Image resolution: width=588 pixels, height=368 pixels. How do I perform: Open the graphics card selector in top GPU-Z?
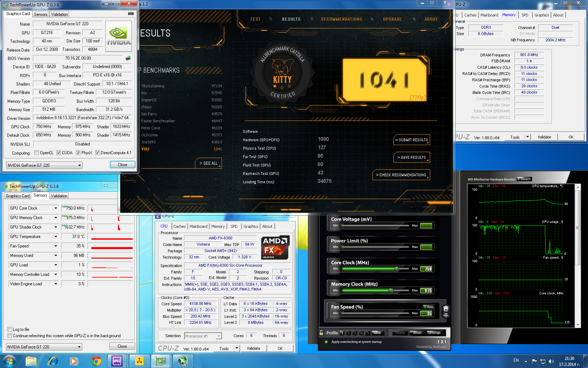click(44, 165)
